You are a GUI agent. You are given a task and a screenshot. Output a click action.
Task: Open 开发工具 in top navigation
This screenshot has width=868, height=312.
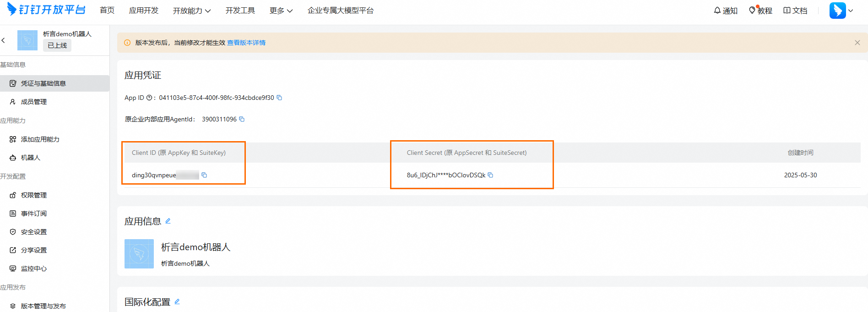[x=240, y=11]
